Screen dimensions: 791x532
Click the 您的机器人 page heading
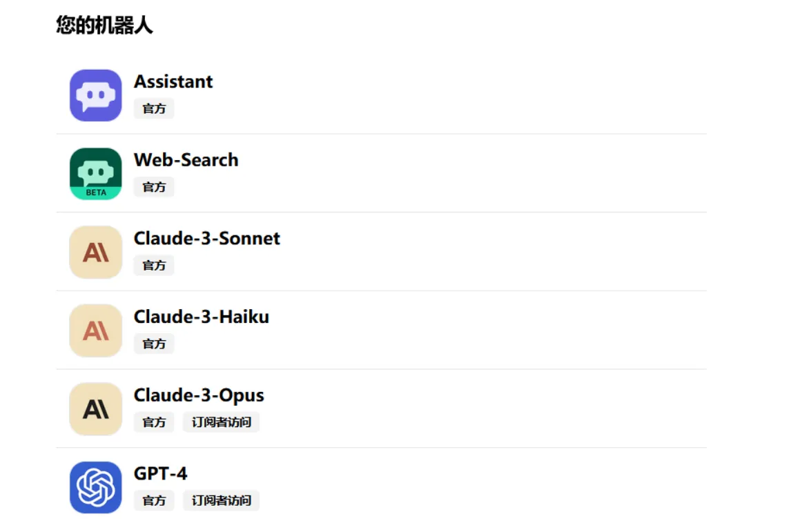104,26
